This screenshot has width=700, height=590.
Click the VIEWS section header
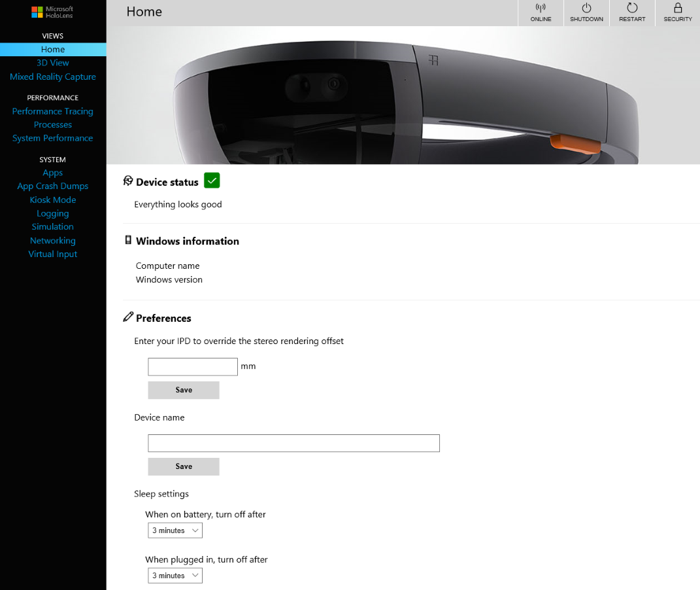click(x=53, y=36)
